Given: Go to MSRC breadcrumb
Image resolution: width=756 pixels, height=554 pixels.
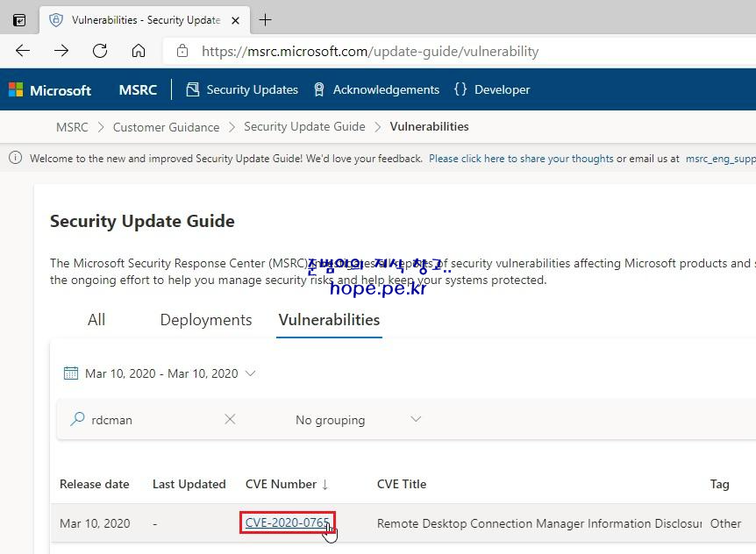Looking at the screenshot, I should 72,127.
